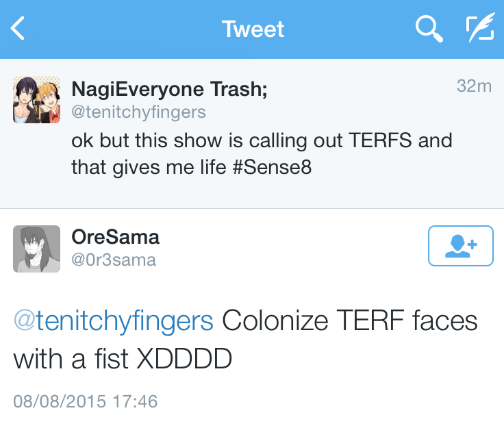504x428 pixels.
Task: Tap the 32m timestamp
Action: 474,86
